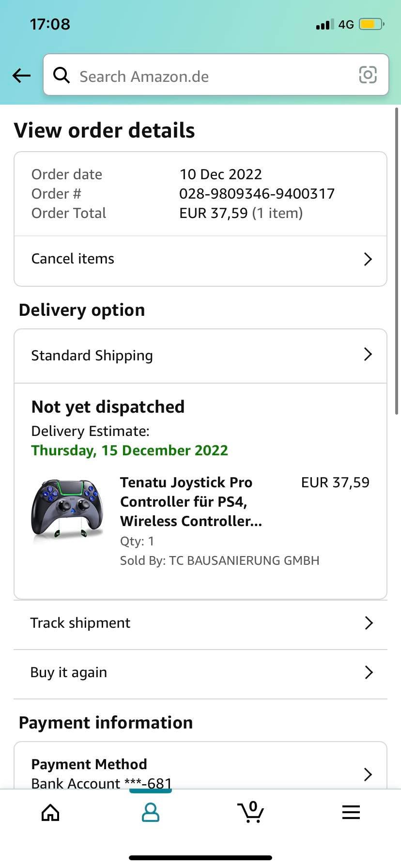Open the account profile tab
Screen dimensions: 401x868
click(150, 812)
